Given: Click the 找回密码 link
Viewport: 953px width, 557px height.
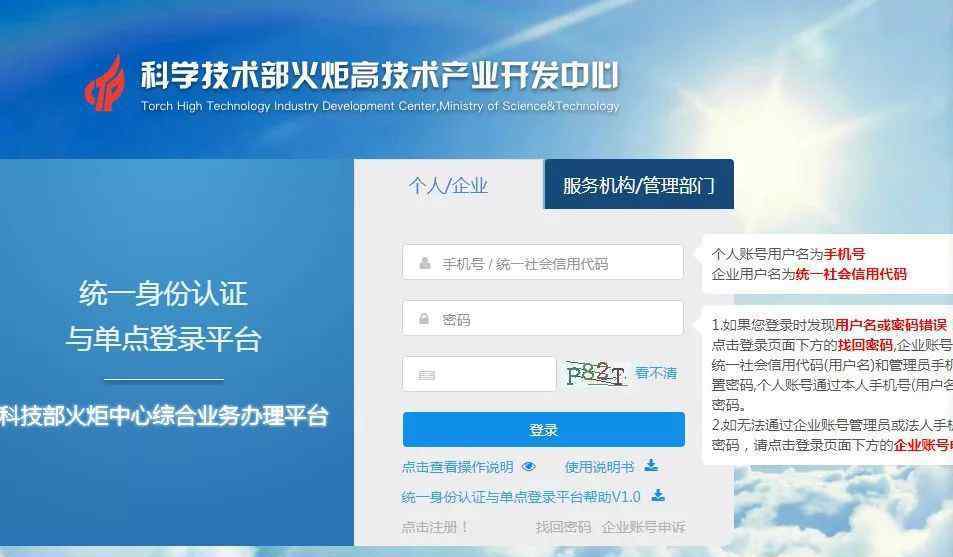Looking at the screenshot, I should (563, 527).
